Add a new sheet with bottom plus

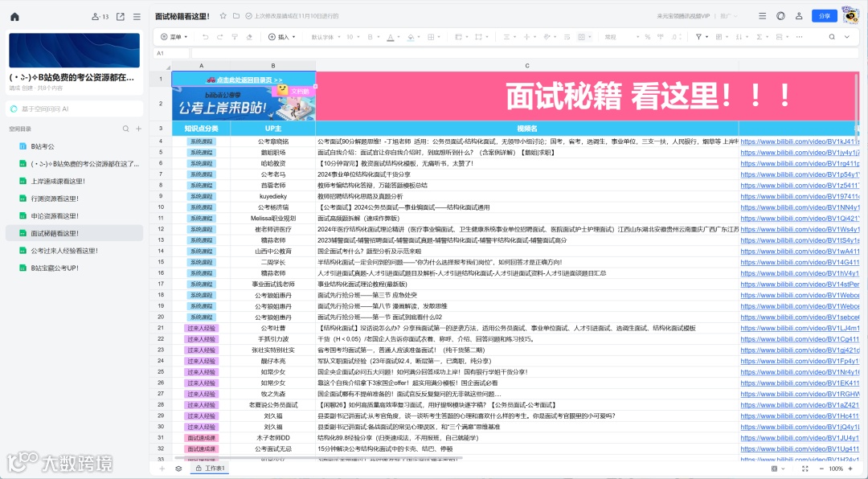point(162,469)
